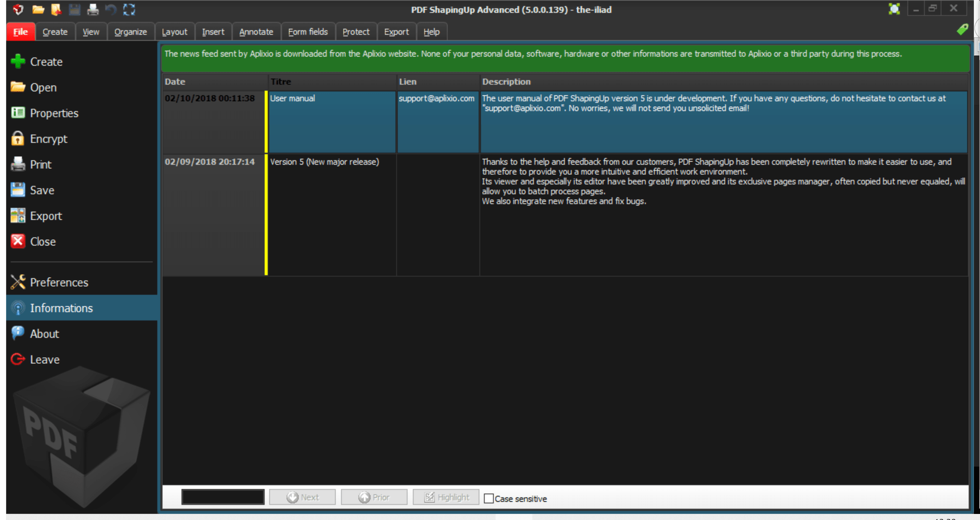This screenshot has height=520, width=980.
Task: Click the Prior search button
Action: 374,497
